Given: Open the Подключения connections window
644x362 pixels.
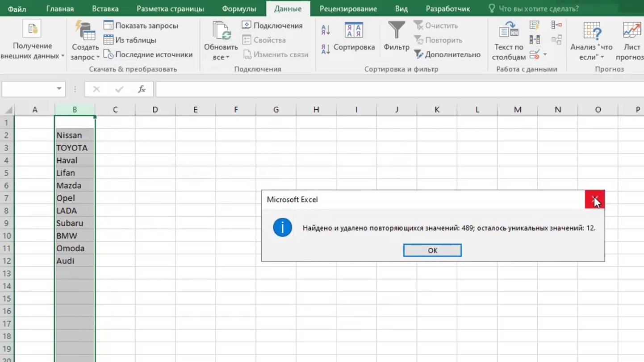Looking at the screenshot, I should pyautogui.click(x=272, y=25).
